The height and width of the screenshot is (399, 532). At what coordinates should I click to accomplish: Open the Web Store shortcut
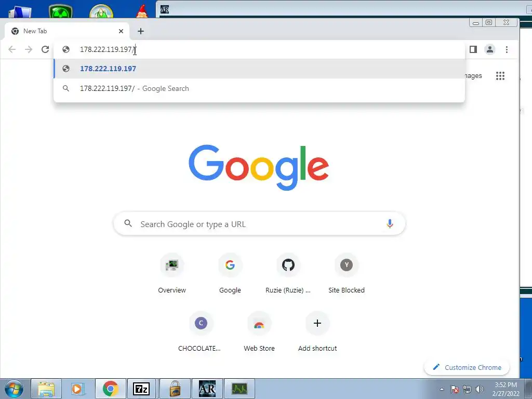259,331
